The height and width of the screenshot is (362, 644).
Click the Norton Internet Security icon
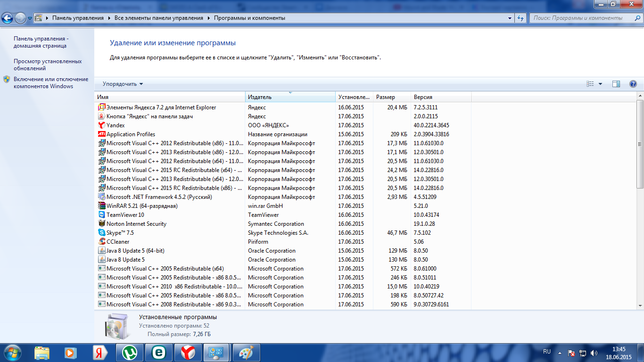click(x=101, y=224)
